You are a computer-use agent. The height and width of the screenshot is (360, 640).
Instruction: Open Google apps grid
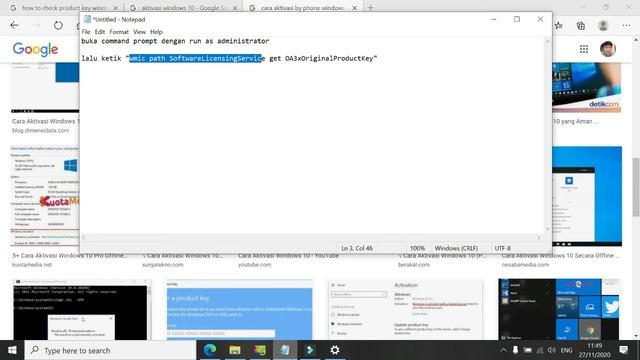(x=584, y=49)
